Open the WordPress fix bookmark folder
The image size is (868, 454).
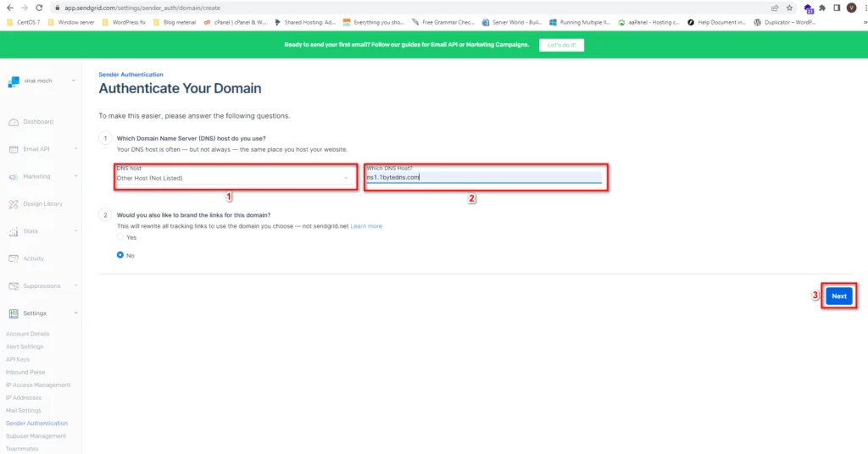(124, 23)
